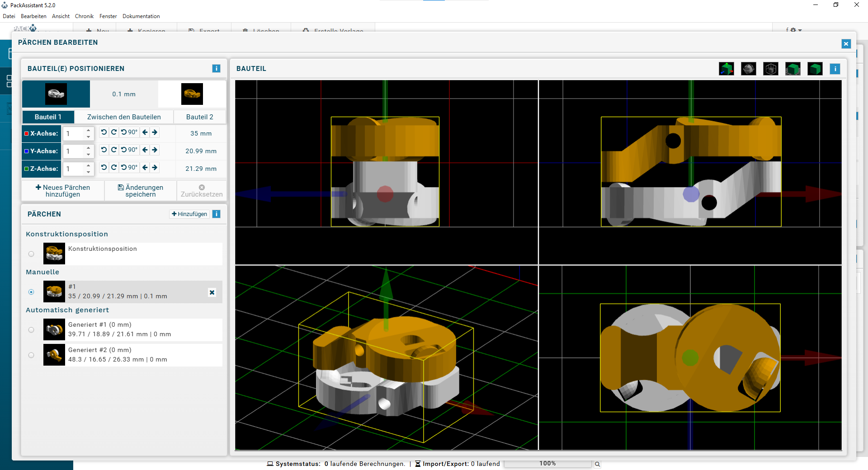Rotate Y-Achse clockwise one step
The image size is (868, 470).
pos(114,150)
